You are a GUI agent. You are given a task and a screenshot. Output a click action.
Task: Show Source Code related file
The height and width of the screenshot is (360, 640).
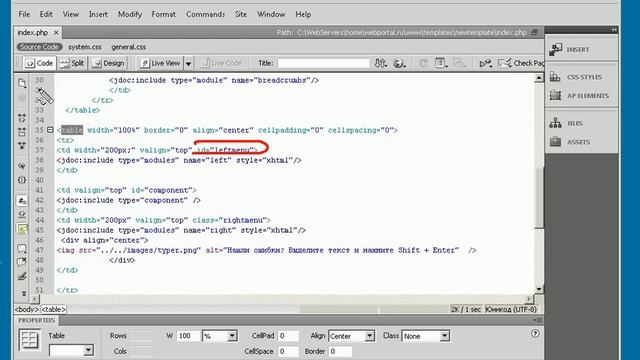tap(39, 47)
